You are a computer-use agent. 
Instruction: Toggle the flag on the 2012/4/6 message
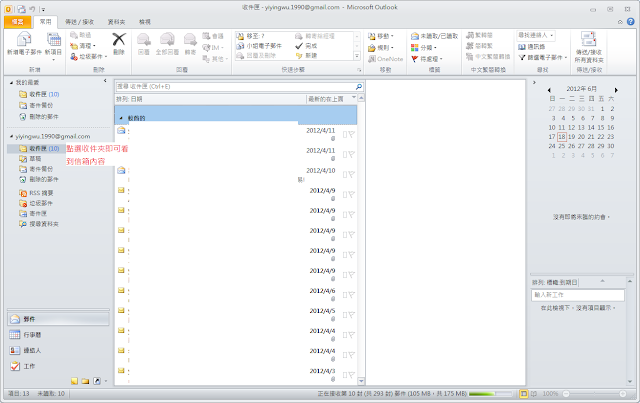pos(351,295)
